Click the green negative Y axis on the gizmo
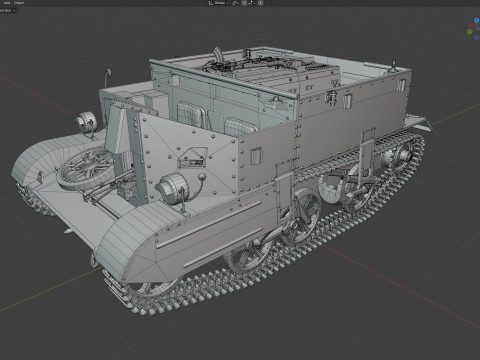Image resolution: width=480 pixels, height=360 pixels. coord(470,32)
